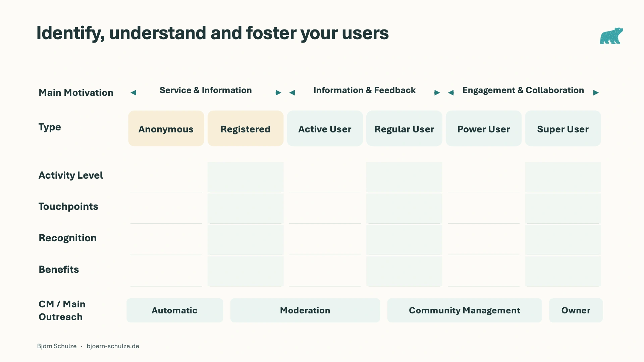The image size is (644, 362).
Task: Click the Björn Schulze author name
Action: [x=57, y=346]
